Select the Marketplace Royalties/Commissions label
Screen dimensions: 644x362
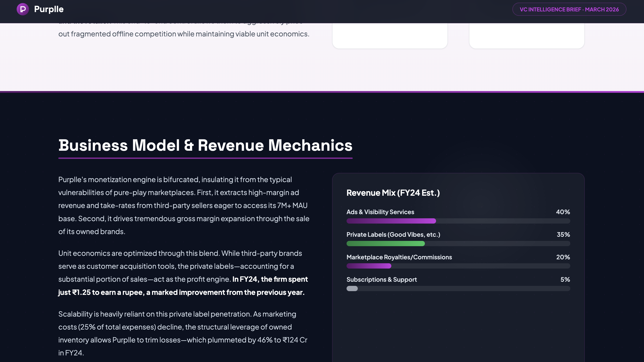tap(399, 257)
